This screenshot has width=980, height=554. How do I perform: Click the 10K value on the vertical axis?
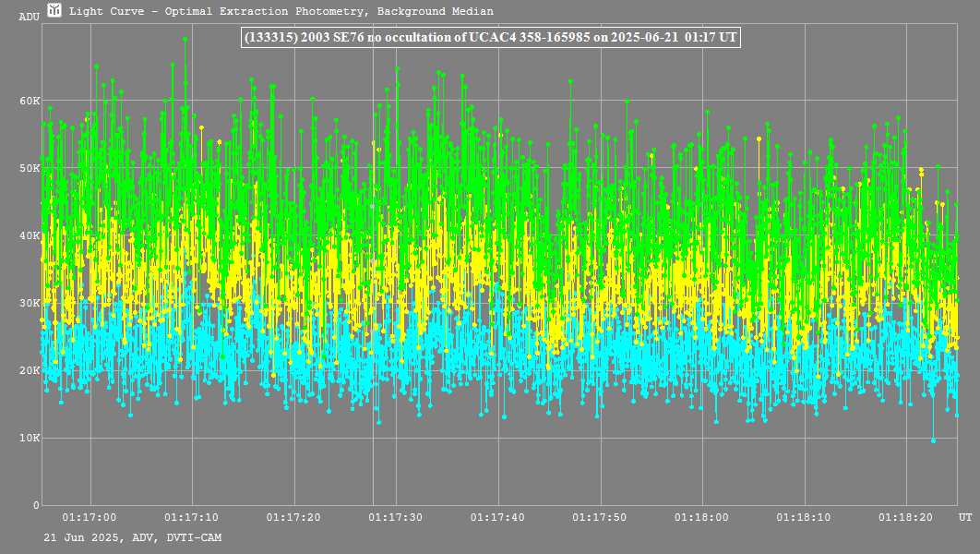[x=30, y=438]
